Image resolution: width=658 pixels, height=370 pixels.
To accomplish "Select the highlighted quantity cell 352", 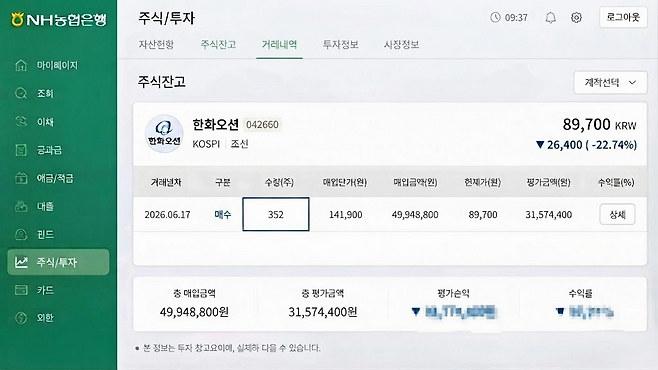I will pyautogui.click(x=276, y=214).
